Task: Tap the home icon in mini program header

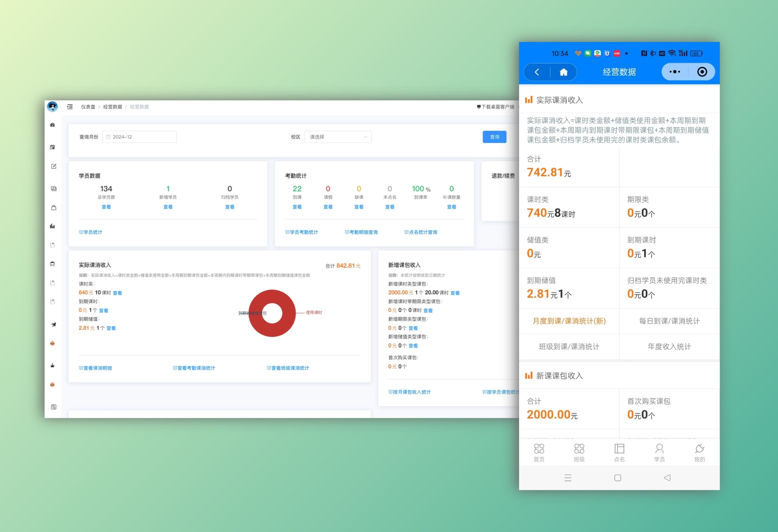Action: click(x=563, y=72)
